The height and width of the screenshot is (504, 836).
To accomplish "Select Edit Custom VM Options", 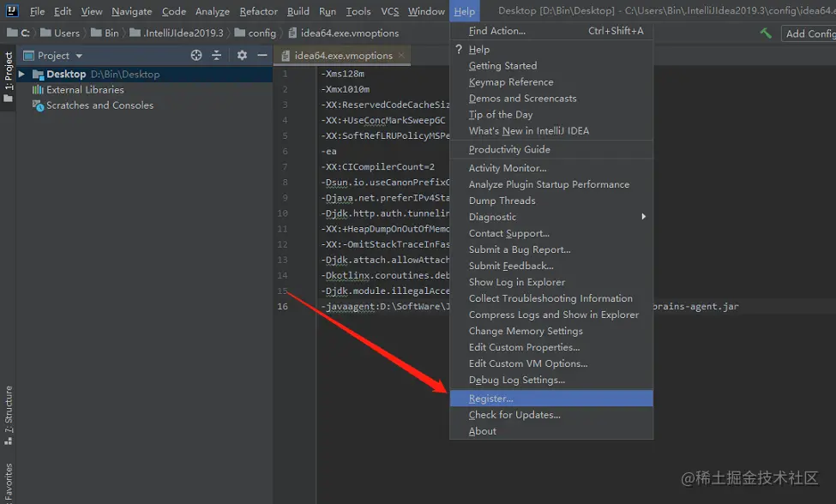I will [551, 363].
